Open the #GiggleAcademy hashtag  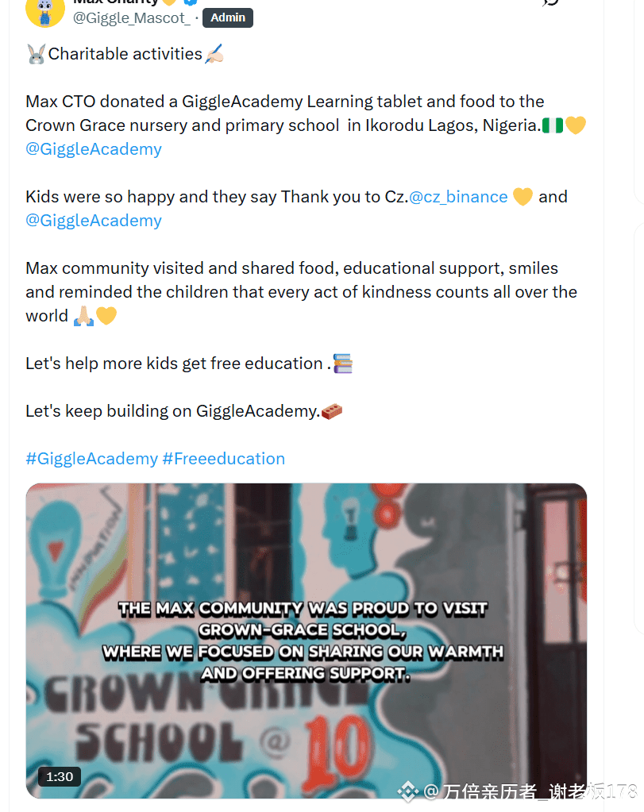coord(91,459)
